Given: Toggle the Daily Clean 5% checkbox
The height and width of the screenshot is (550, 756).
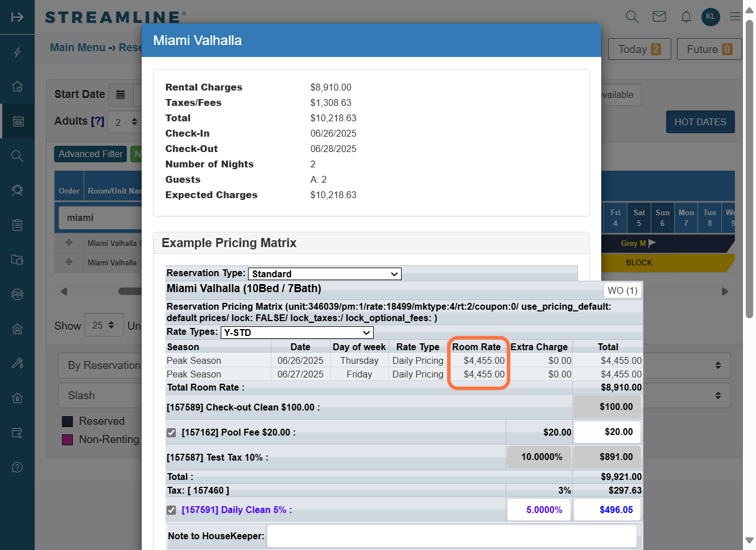Looking at the screenshot, I should 171,510.
